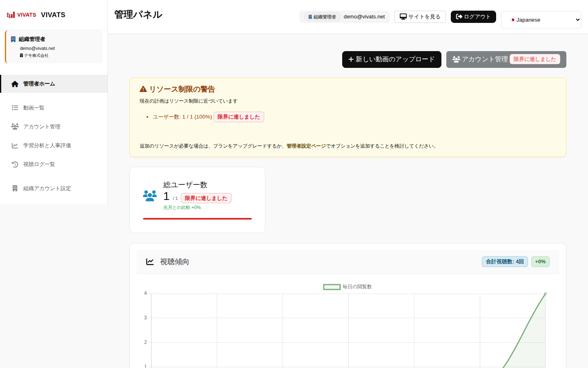Click the organization building icon in sidebar card
Screen dimensions: 588x368
click(x=13, y=39)
